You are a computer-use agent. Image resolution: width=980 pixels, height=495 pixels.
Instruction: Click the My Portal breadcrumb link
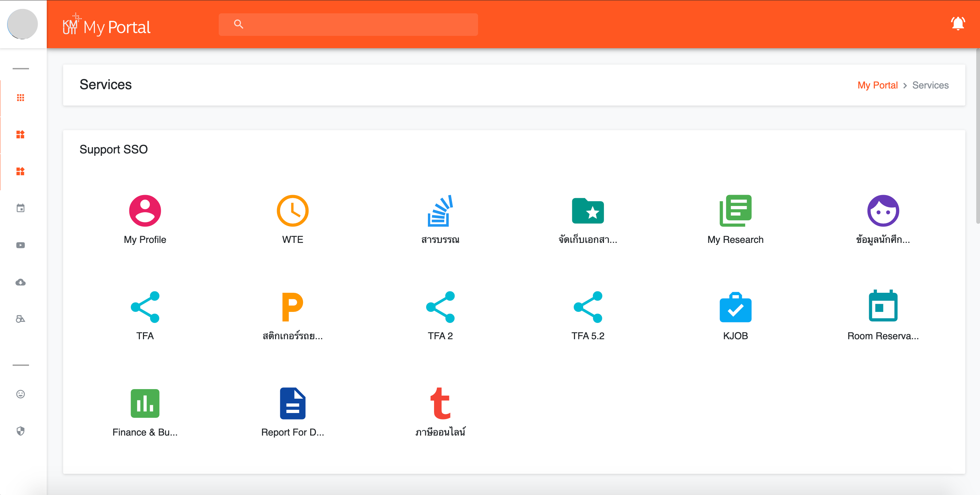pyautogui.click(x=877, y=85)
